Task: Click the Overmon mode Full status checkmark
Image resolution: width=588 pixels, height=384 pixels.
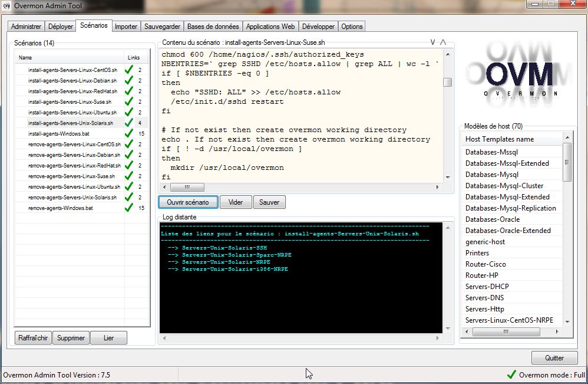Action: point(511,375)
